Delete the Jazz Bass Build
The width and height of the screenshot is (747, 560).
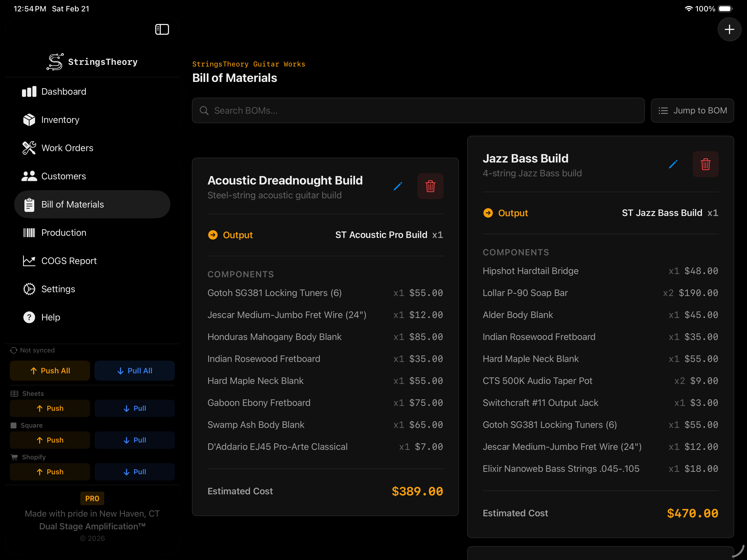(x=705, y=164)
